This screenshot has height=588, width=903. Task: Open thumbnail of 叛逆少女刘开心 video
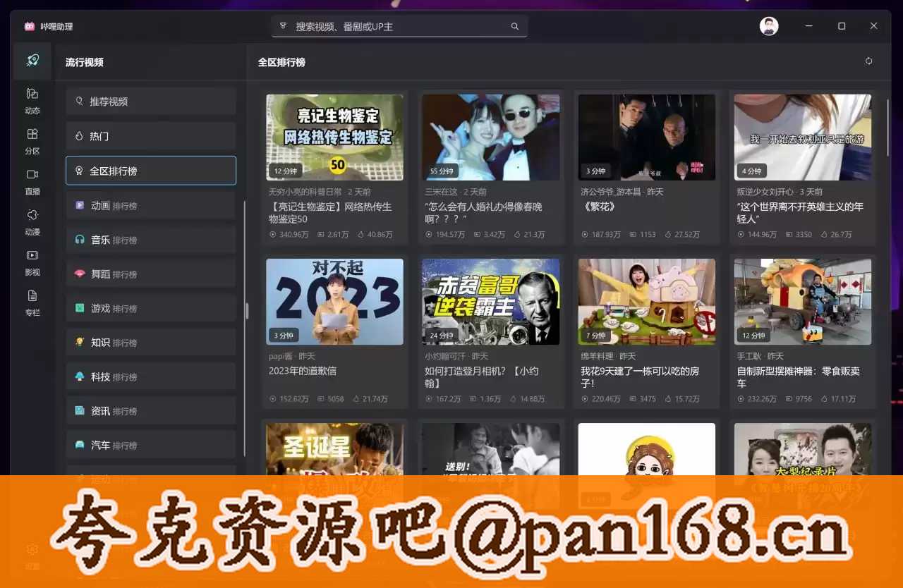click(x=803, y=137)
